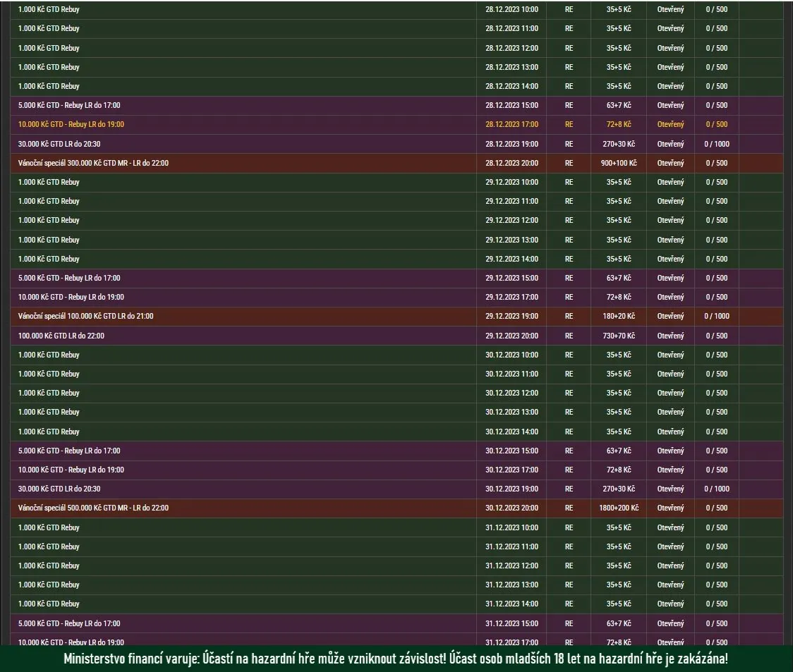This screenshot has width=793, height=672.
Task: Open the 5.000 Kč GTD Rebuy on 30.12.2023
Action: click(x=69, y=451)
